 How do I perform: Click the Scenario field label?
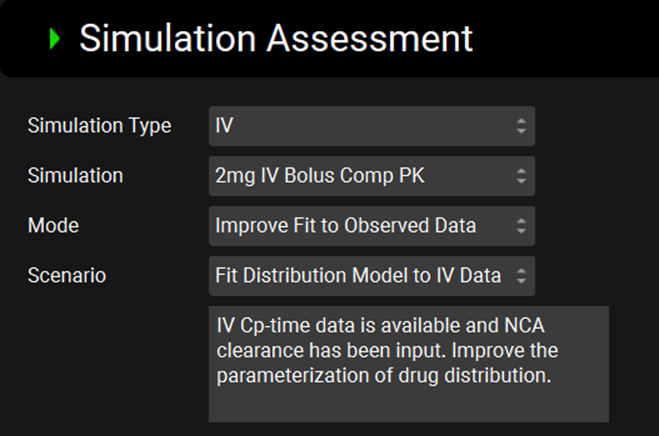[x=66, y=276]
